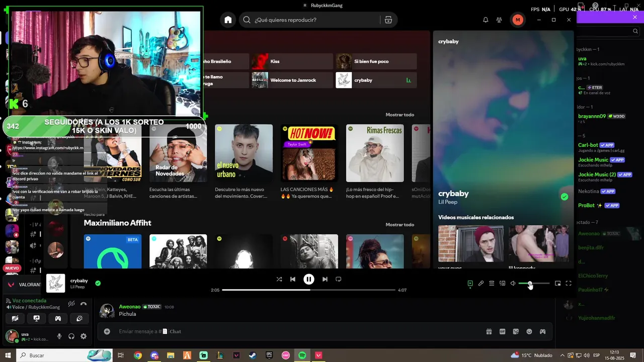
Task: Toggle Discord camera in voice panel
Action: tap(15, 318)
